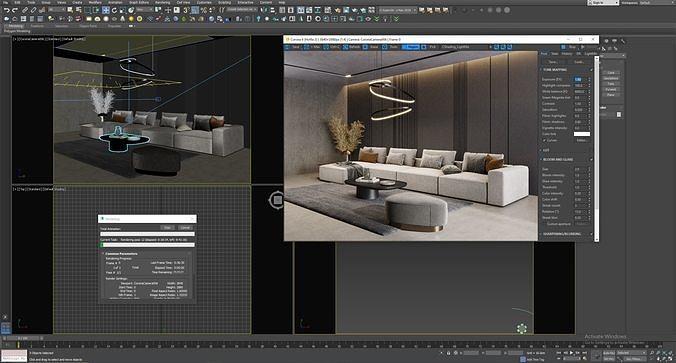Click the Select and Manipulate icon
The height and width of the screenshot is (363, 676).
[168, 9]
